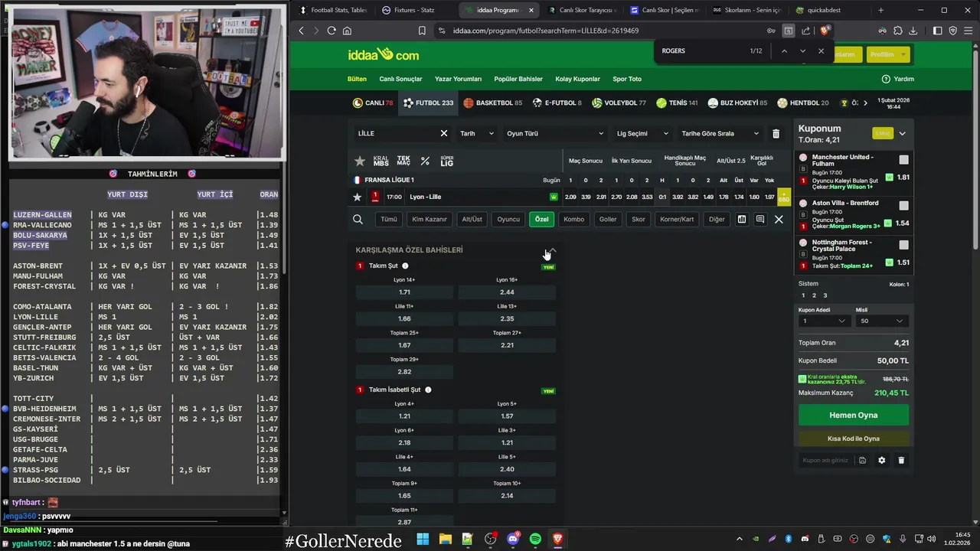Tick the Nottingham Forest - Crystal Palace checkbox
Image resolution: width=980 pixels, height=551 pixels.
coord(904,245)
